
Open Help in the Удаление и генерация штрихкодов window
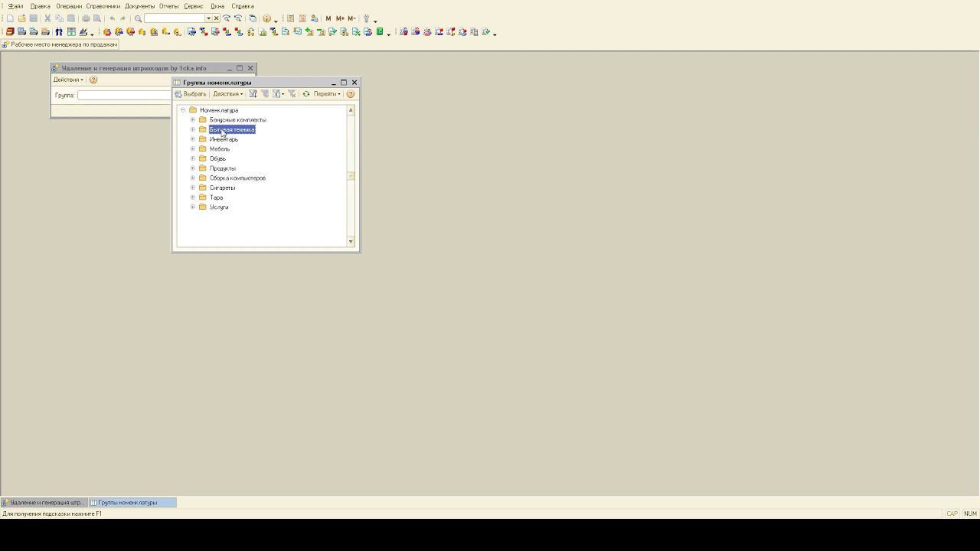[93, 80]
